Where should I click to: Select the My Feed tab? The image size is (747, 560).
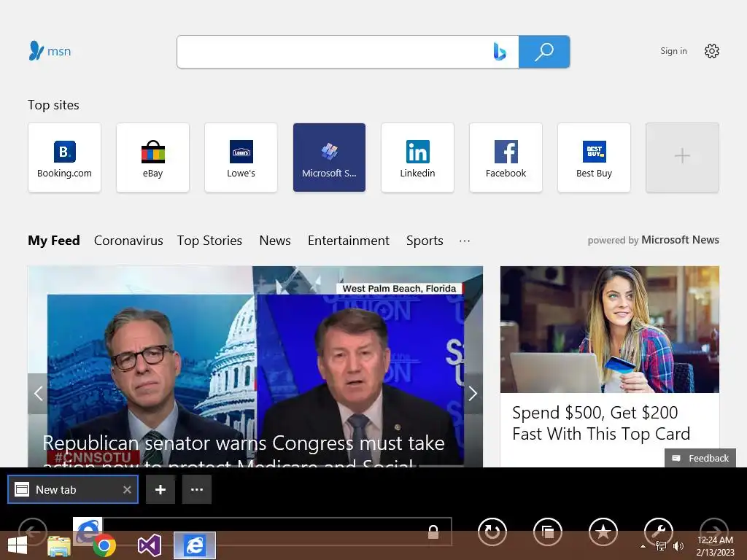click(x=54, y=241)
